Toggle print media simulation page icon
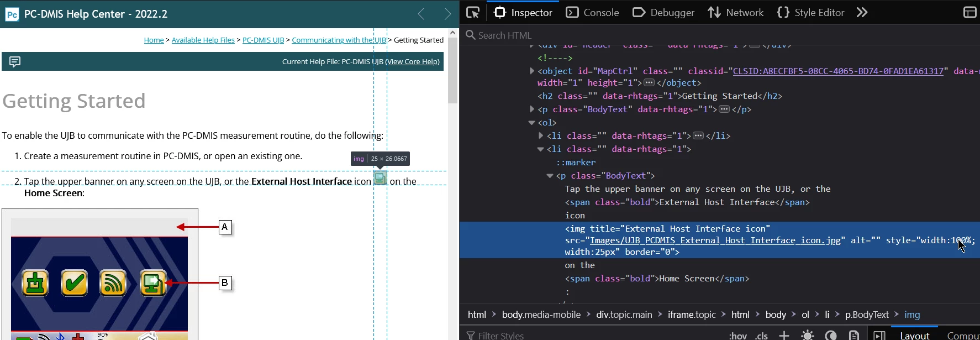Viewport: 980px width, 340px height. click(854, 335)
